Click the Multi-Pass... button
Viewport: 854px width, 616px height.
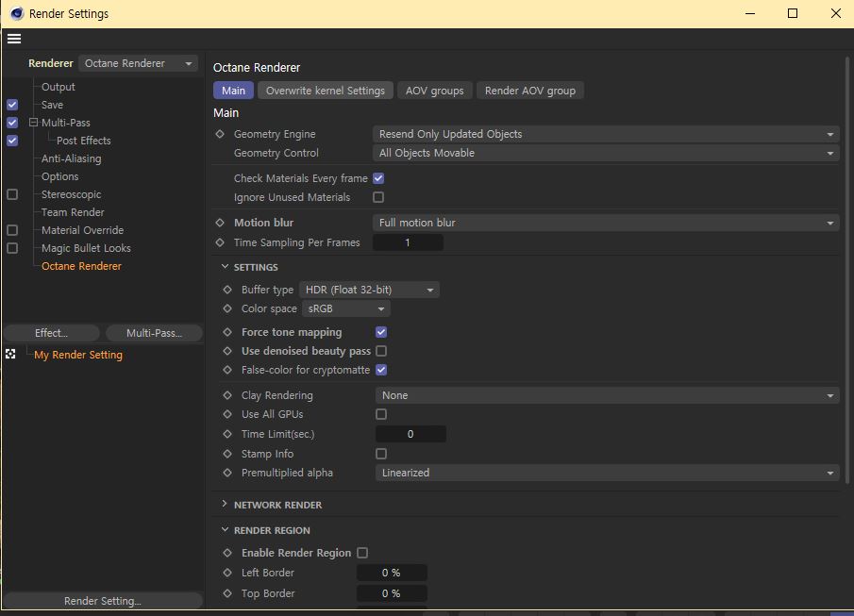[154, 333]
